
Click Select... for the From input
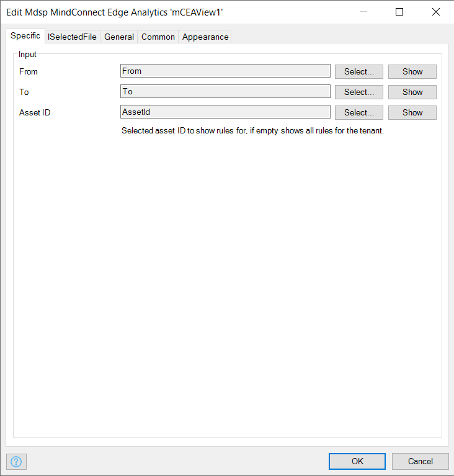[x=359, y=71]
